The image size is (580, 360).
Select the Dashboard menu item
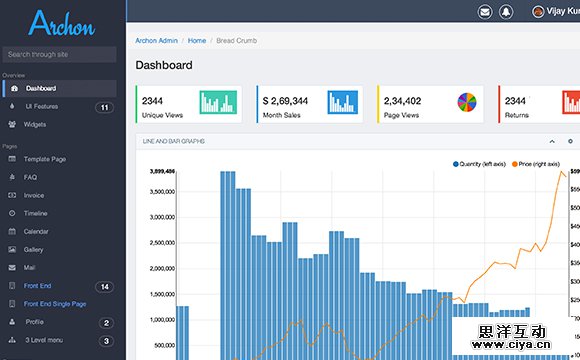tap(60, 88)
